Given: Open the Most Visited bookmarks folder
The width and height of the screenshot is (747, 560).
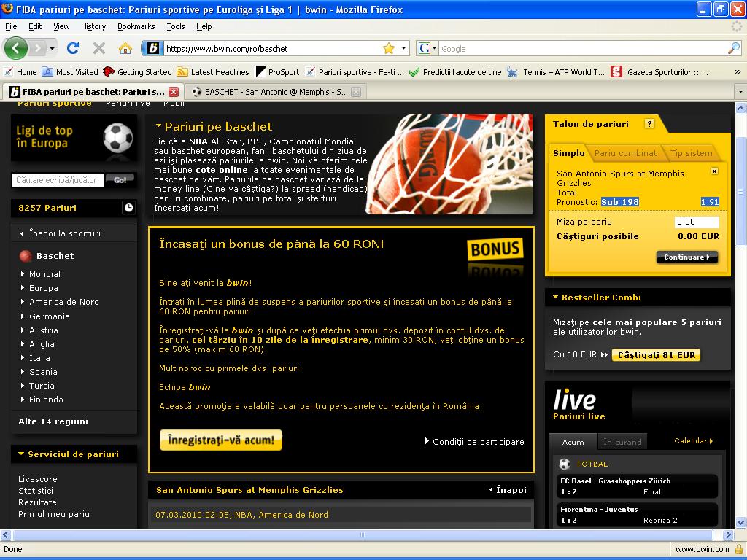Looking at the screenshot, I should point(70,72).
